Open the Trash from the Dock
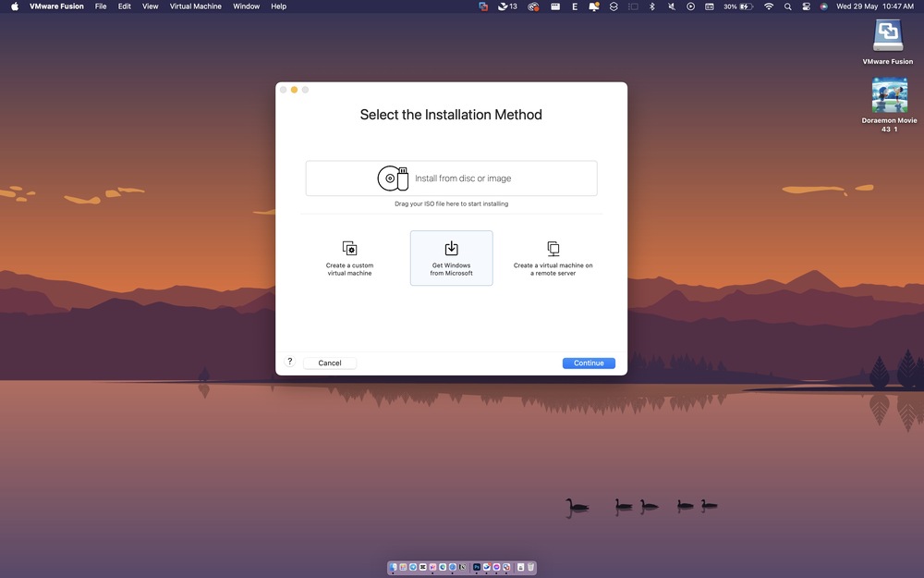This screenshot has width=924, height=578. 530,567
